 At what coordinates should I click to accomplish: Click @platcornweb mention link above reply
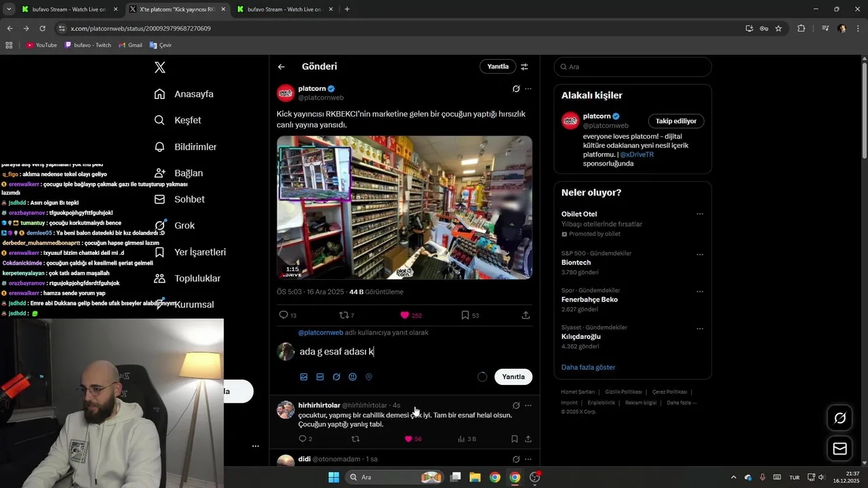[321, 333]
